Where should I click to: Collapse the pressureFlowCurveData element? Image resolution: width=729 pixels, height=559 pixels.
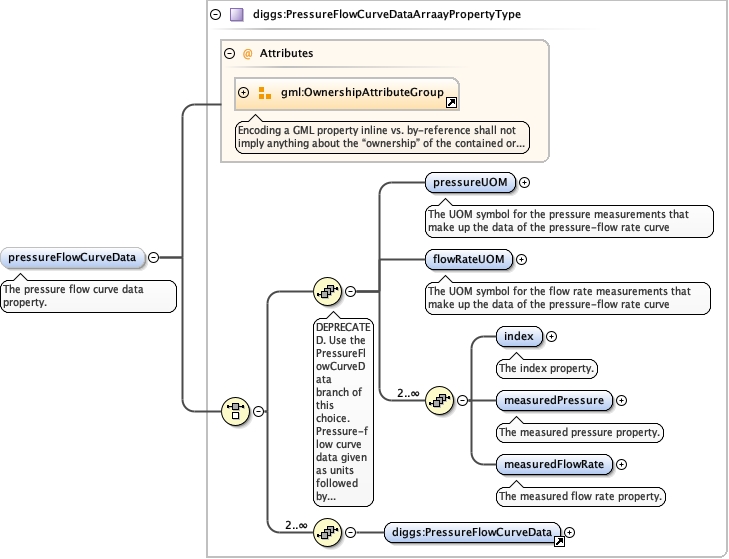pos(153,257)
